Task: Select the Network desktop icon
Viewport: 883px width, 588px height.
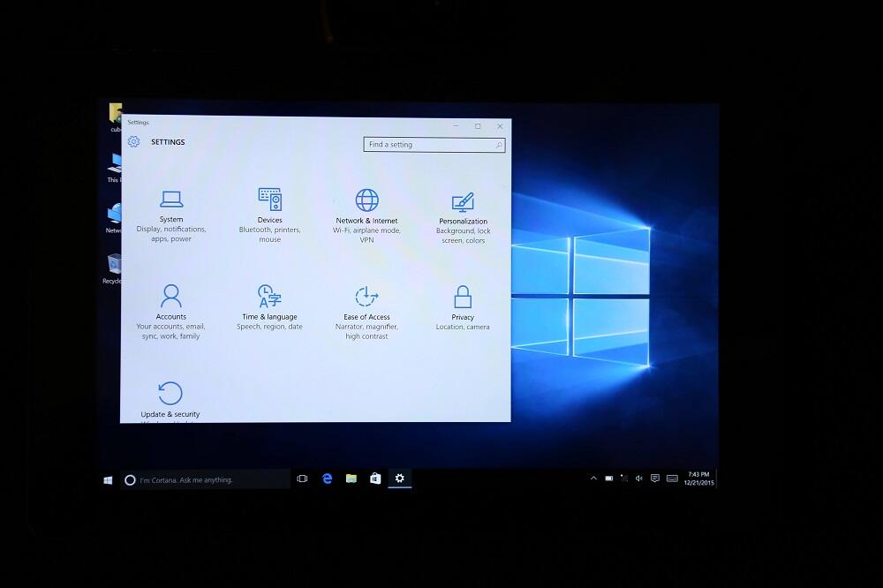Action: 114,219
